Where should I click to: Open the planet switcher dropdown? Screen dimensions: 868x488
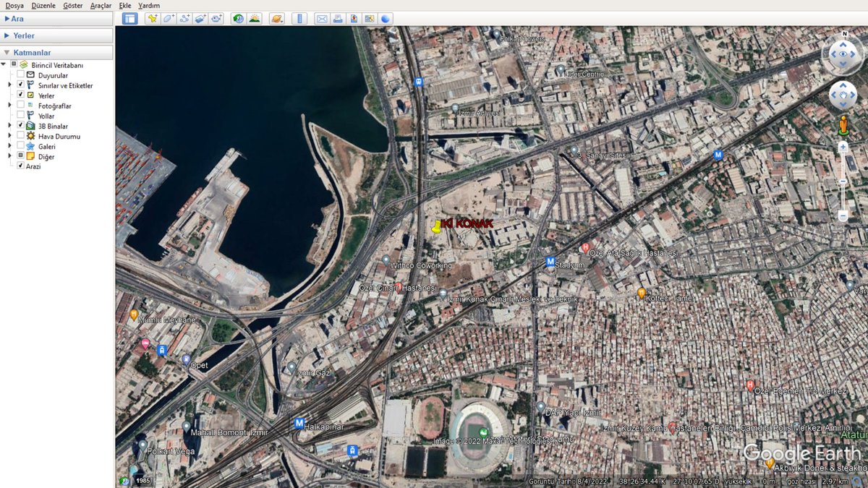[x=277, y=18]
